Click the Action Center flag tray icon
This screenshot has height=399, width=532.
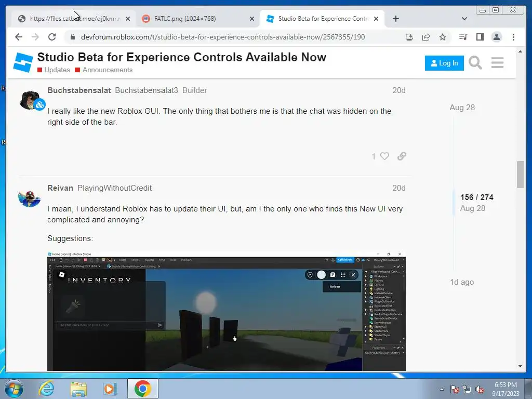tap(455, 389)
